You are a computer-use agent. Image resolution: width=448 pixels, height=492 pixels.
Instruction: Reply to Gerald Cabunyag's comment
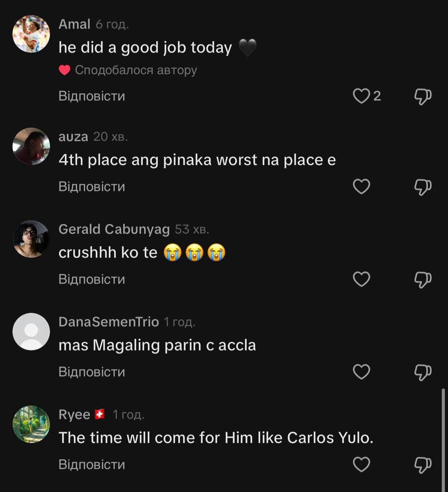pos(91,280)
